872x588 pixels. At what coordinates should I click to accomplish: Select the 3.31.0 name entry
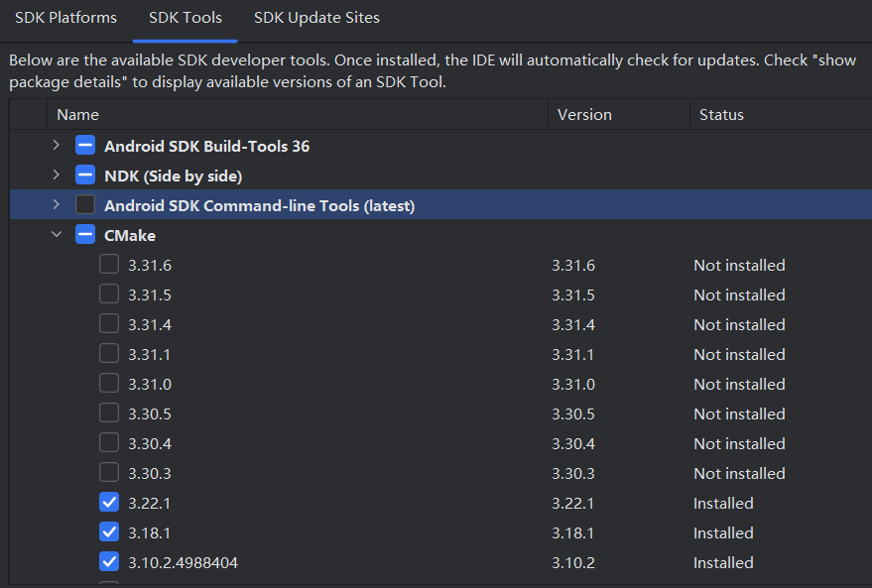[x=150, y=385]
